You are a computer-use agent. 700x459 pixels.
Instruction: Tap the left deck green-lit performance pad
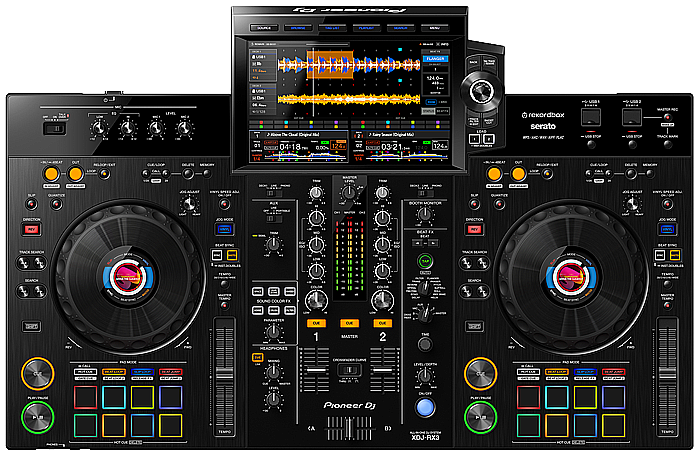coord(85,426)
